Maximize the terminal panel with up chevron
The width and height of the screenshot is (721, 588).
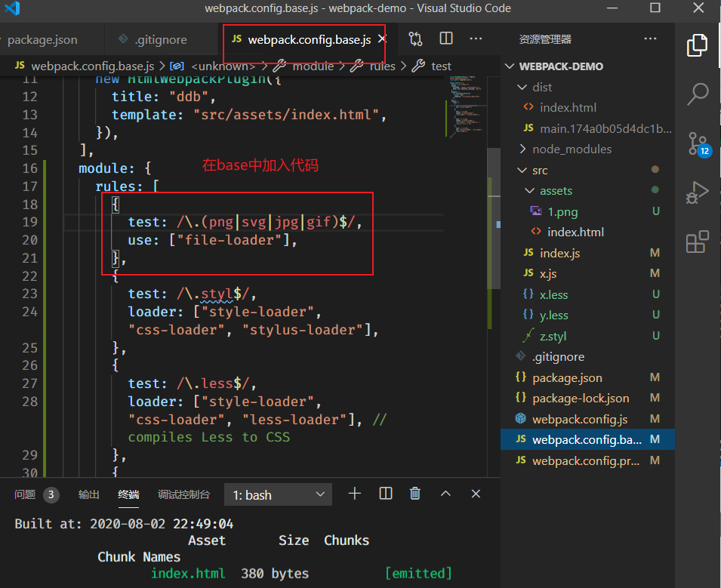pos(445,494)
